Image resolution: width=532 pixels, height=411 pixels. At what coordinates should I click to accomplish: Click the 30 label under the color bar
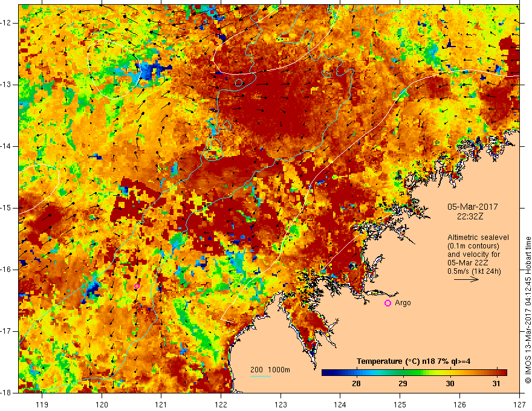450,384
